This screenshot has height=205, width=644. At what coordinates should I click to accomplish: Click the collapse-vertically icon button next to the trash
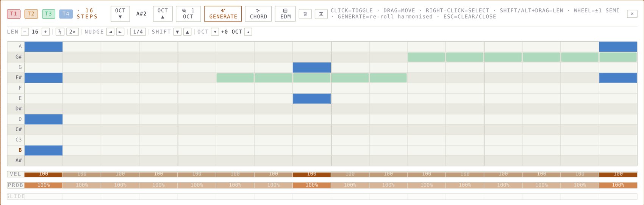pos(321,14)
